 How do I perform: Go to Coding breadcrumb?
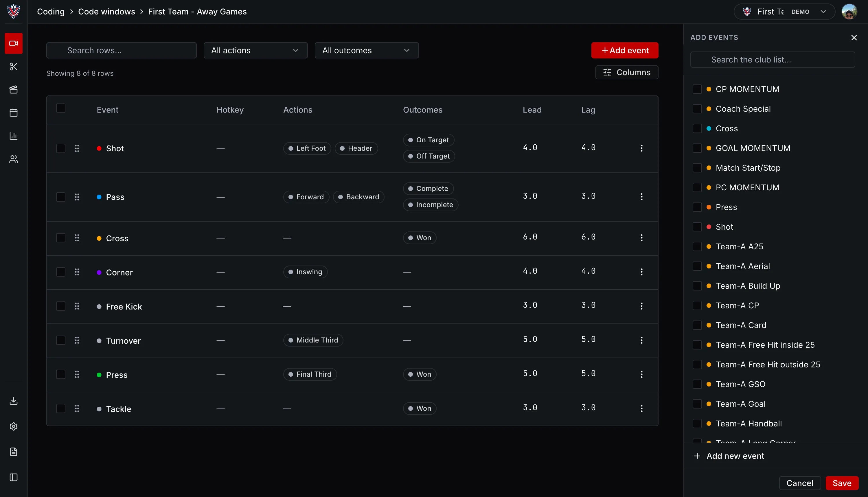[x=51, y=12]
